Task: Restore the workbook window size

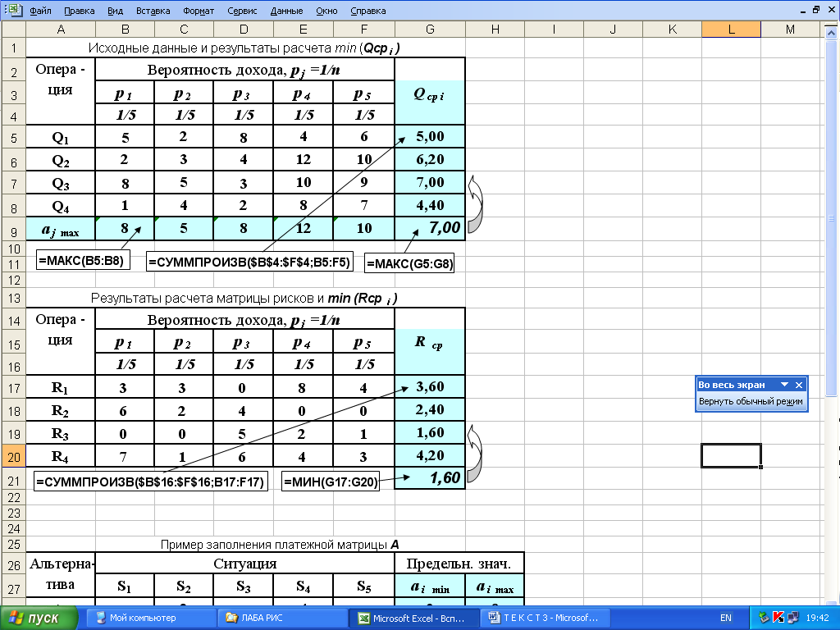Action: pos(816,10)
